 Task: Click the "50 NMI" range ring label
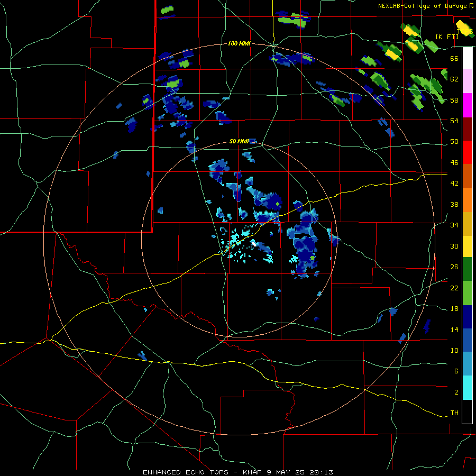(239, 141)
